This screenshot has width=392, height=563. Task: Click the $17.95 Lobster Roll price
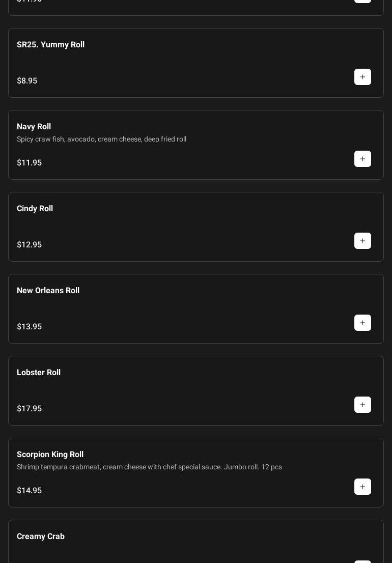[x=29, y=409]
